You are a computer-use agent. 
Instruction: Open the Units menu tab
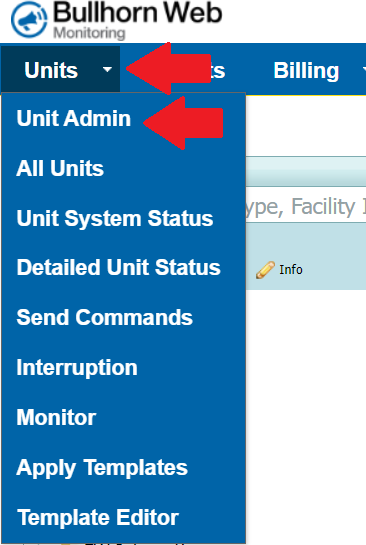pyautogui.click(x=61, y=70)
